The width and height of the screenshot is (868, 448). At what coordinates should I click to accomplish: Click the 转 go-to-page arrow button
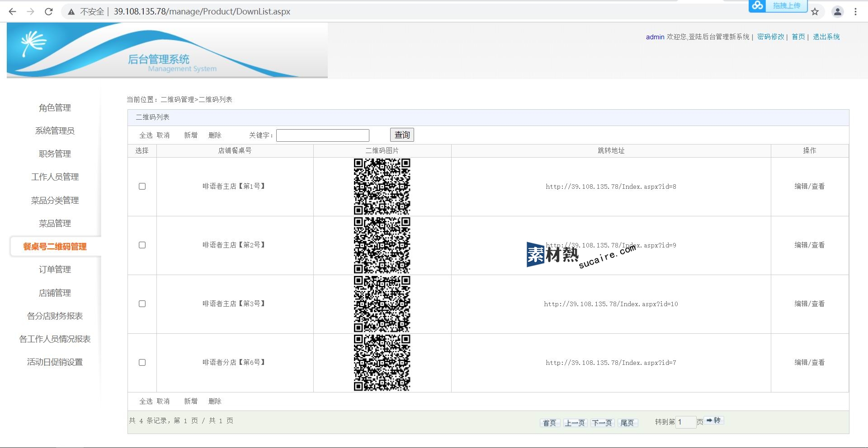pyautogui.click(x=713, y=420)
